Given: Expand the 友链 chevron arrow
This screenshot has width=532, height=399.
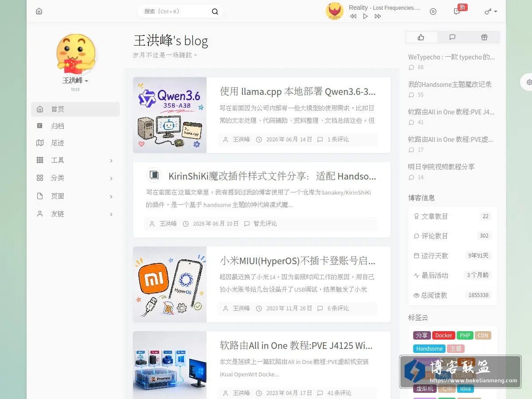Looking at the screenshot, I should (x=111, y=214).
